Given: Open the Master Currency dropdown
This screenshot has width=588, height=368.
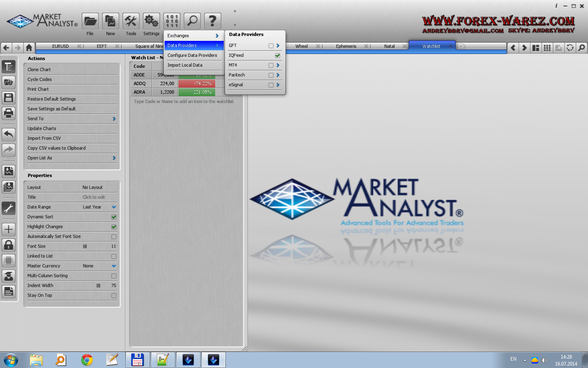Looking at the screenshot, I should (x=114, y=266).
